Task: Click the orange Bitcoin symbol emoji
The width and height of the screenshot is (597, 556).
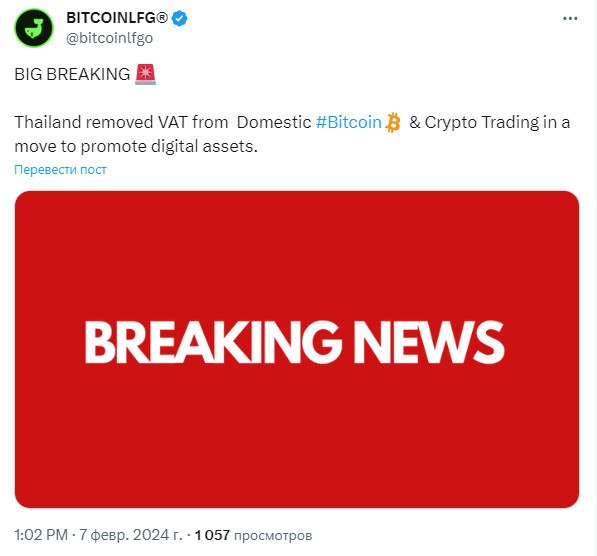Action: (x=393, y=122)
